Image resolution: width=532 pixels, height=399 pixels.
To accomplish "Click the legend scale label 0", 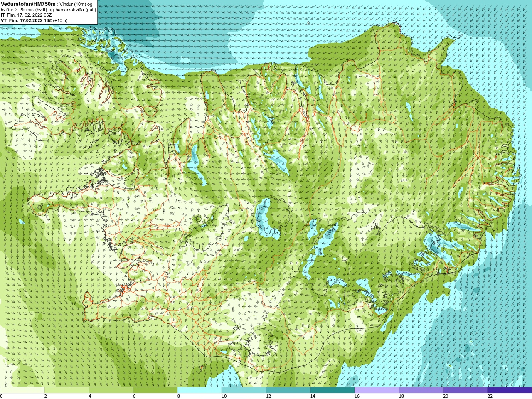I will (x=1, y=396).
